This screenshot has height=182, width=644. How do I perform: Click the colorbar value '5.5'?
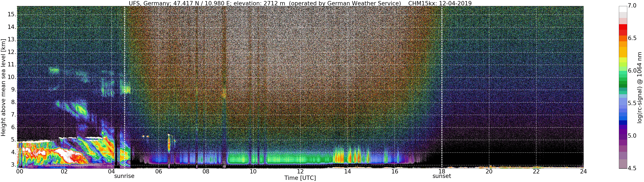[x=632, y=103]
